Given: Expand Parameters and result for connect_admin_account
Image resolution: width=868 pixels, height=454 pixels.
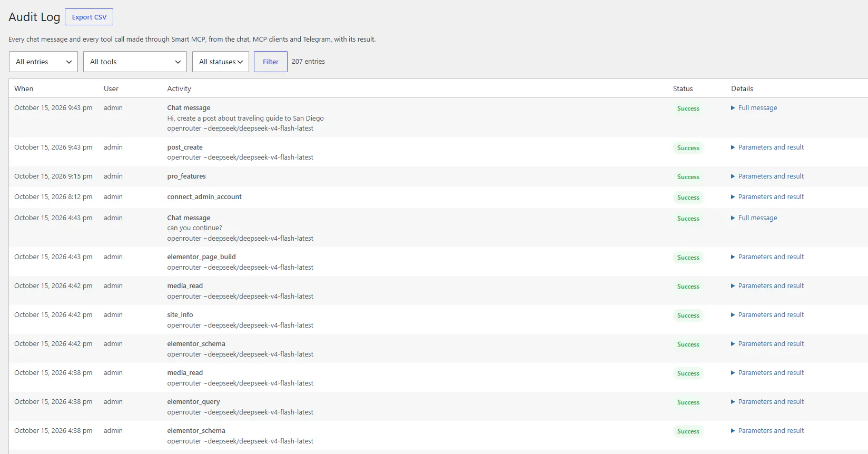Looking at the screenshot, I should click(767, 197).
